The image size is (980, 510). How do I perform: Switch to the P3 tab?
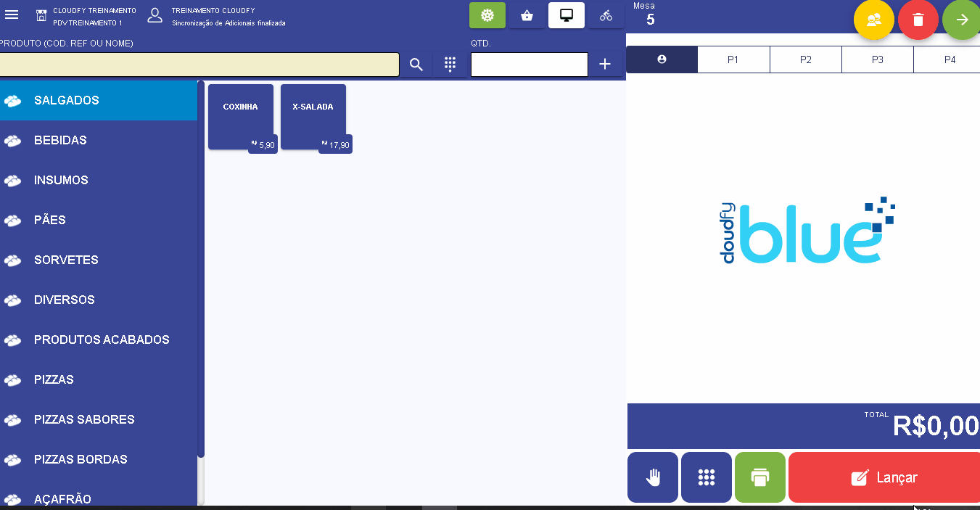[878, 59]
